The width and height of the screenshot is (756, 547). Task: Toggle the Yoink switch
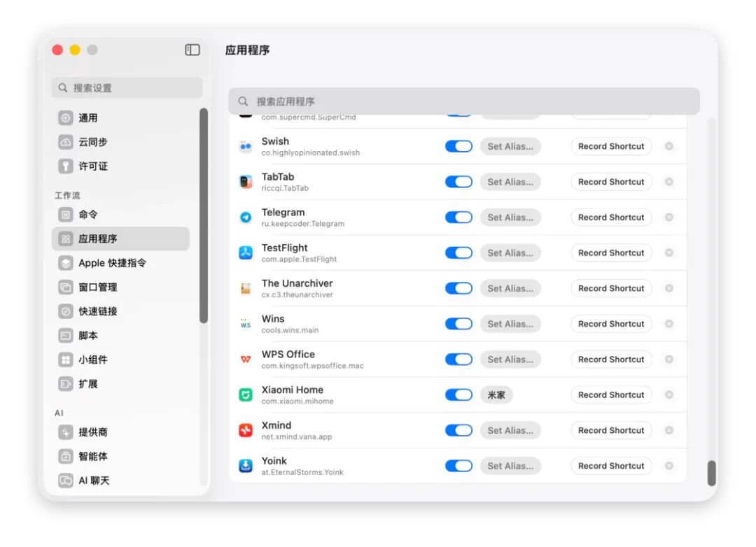click(458, 466)
